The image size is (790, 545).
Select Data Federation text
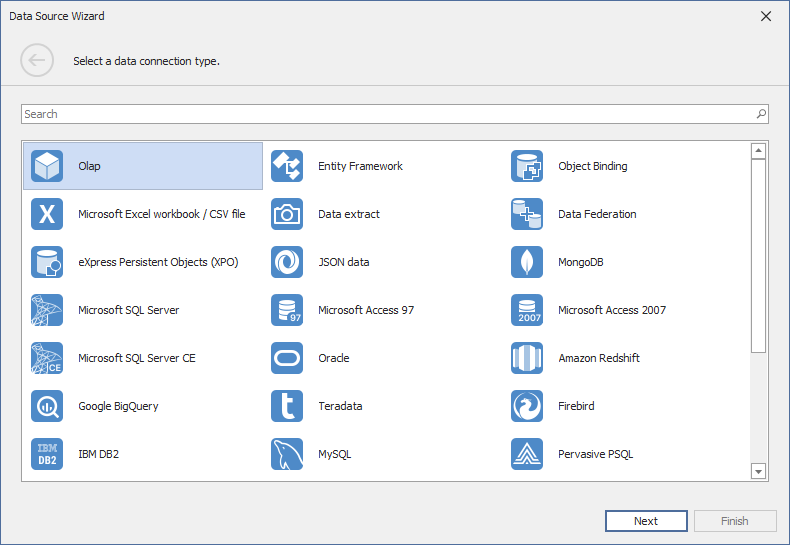click(597, 214)
